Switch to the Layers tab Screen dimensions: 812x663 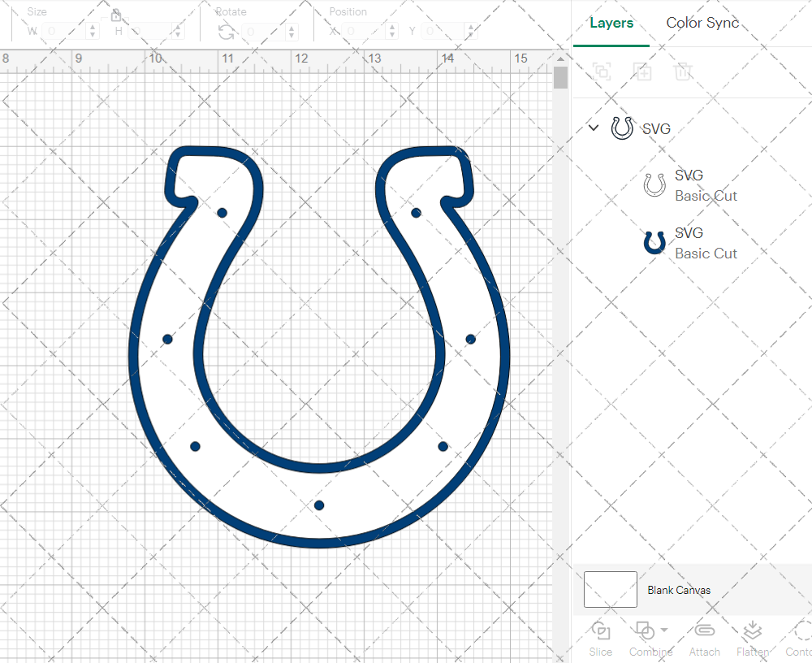[x=611, y=23]
